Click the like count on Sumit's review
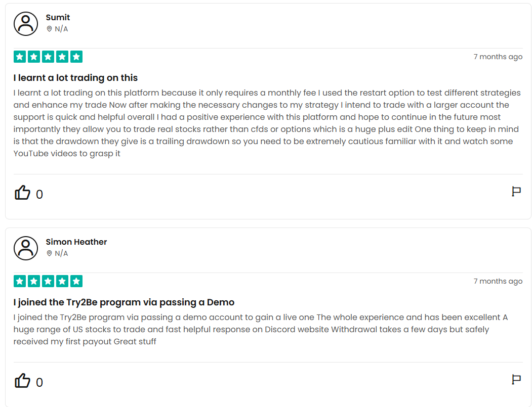This screenshot has width=532, height=407. pyautogui.click(x=39, y=194)
